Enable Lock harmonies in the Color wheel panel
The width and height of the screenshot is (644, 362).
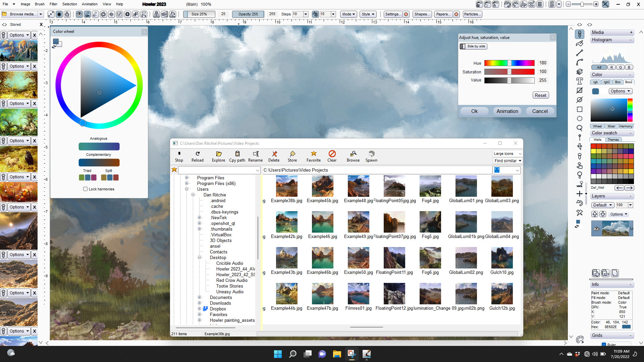pos(86,189)
